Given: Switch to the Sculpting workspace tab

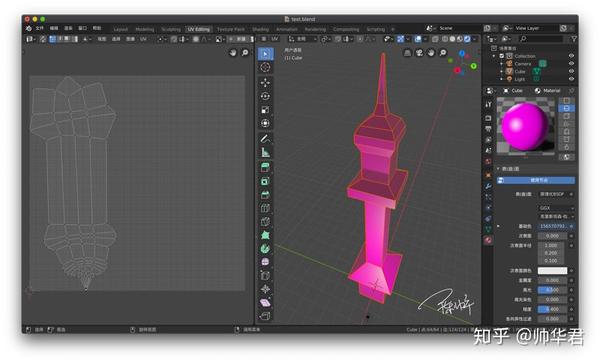Looking at the screenshot, I should pyautogui.click(x=171, y=29).
